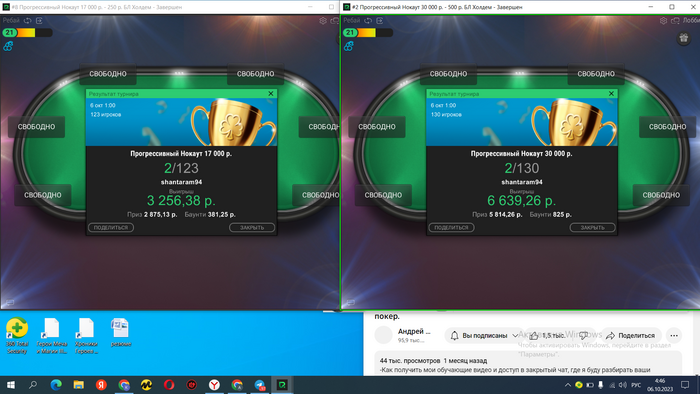Open the Opera browser from the taskbar
The width and height of the screenshot is (700, 394).
(169, 385)
